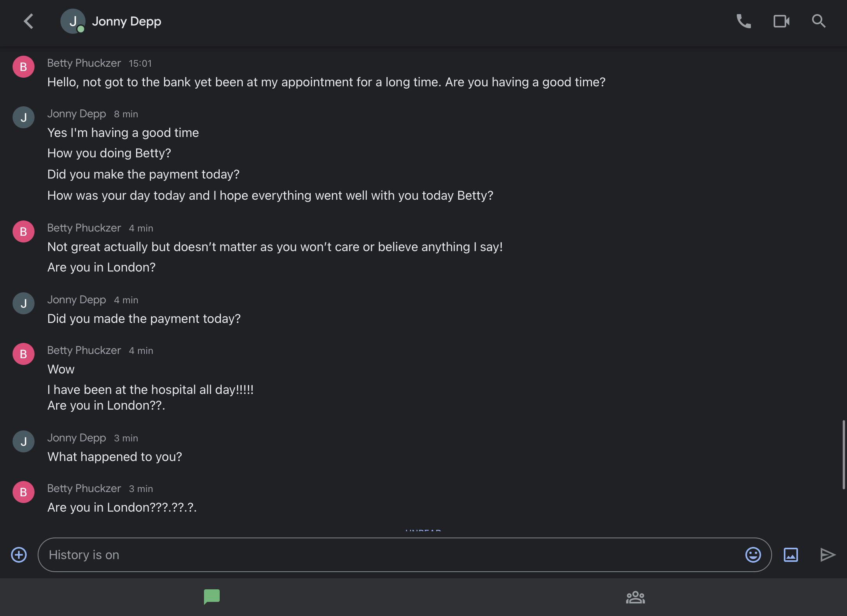Switch to the Spaces tab
The image size is (847, 616).
pyautogui.click(x=635, y=597)
